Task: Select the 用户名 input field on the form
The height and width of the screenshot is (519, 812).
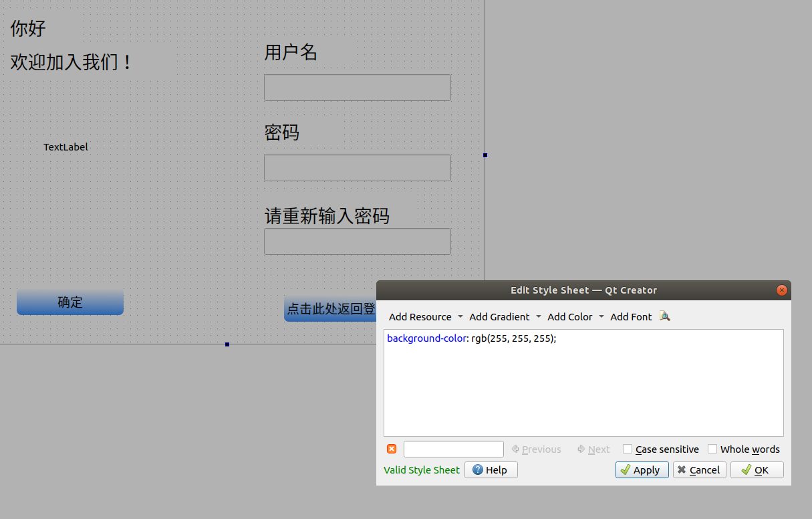Action: pyautogui.click(x=358, y=88)
